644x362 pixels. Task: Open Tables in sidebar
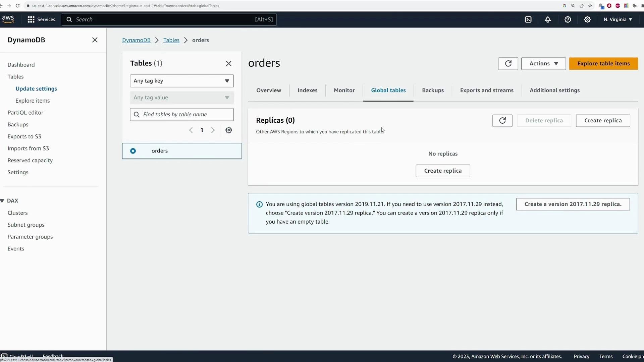click(15, 77)
